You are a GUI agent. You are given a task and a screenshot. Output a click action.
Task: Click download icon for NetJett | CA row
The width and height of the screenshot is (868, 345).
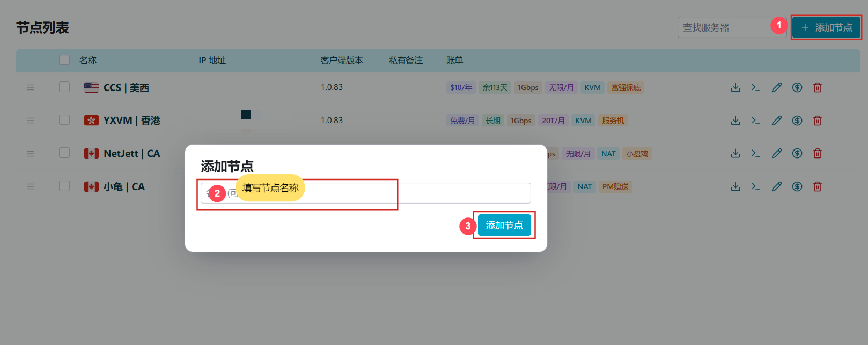pos(735,154)
